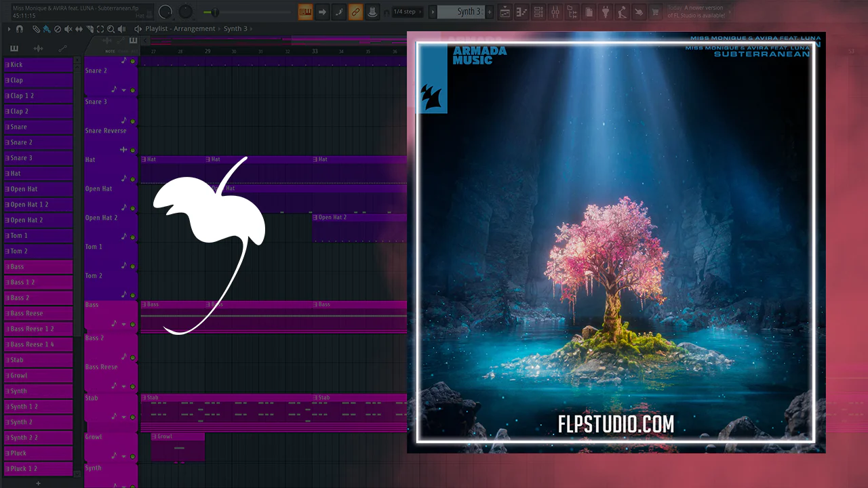Select the Pluck 1 2 pattern
The image size is (868, 488).
click(x=38, y=468)
